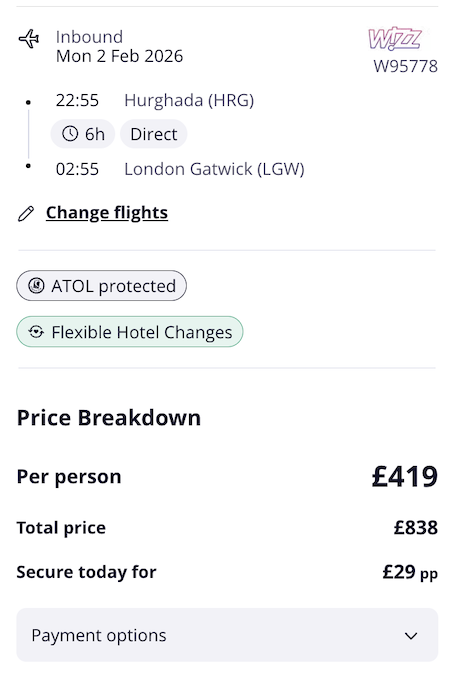This screenshot has height=689, width=454.
Task: Click the ATOL protected badge icon
Action: [36, 286]
